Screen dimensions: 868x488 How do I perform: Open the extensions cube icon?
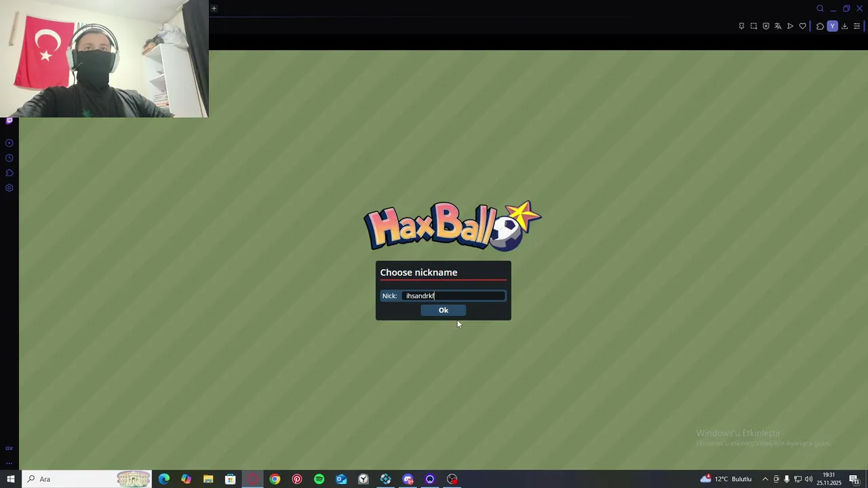(x=820, y=26)
